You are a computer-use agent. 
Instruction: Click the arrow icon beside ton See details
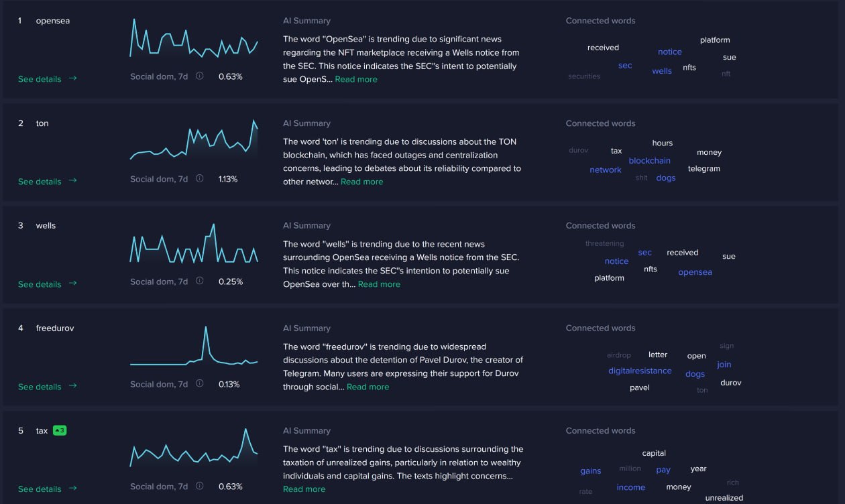73,181
